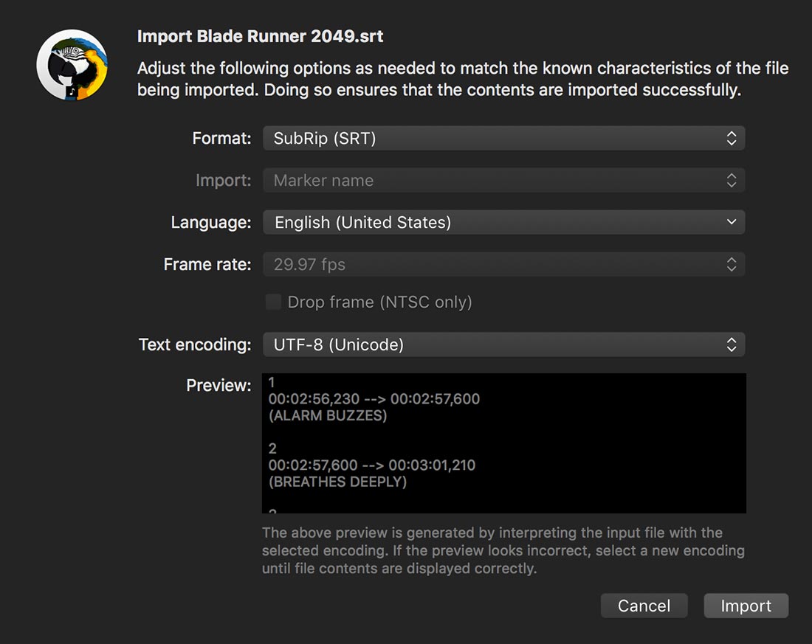Click the chevron arrow in the Language field
Viewport: 812px width, 644px height.
(731, 222)
